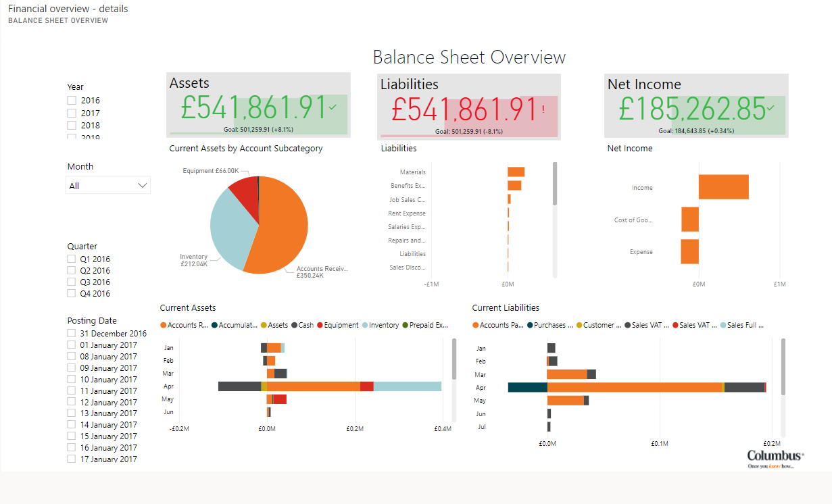Enable the Q2 2016 quarter checkbox
Viewport: 832px width, 504px height.
pyautogui.click(x=72, y=270)
